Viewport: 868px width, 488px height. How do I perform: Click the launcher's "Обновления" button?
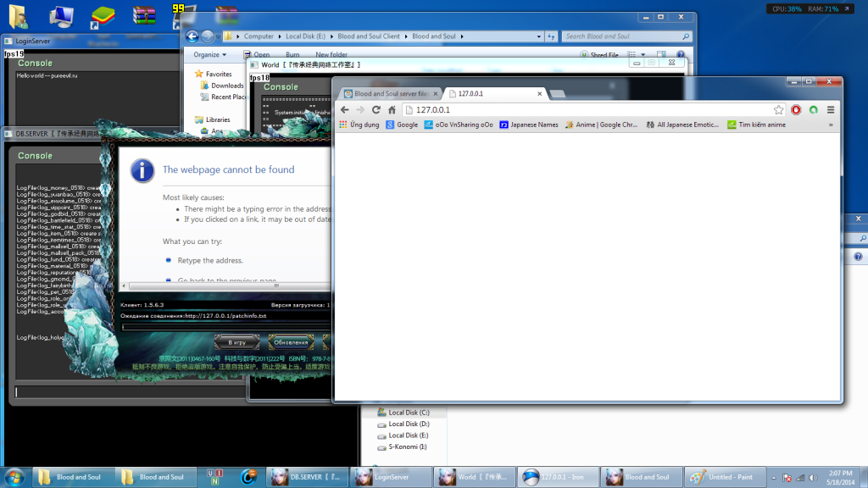click(x=291, y=342)
